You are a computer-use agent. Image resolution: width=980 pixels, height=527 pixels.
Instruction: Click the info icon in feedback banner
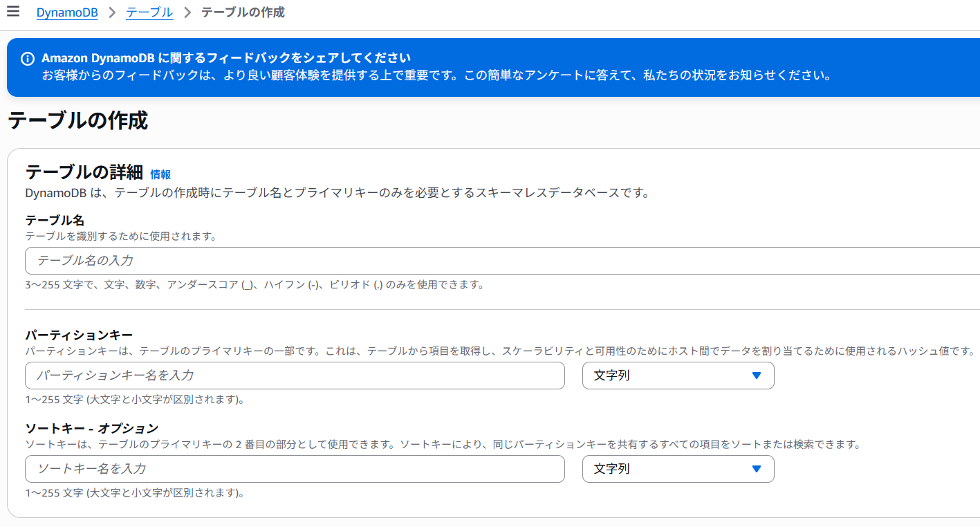point(28,58)
